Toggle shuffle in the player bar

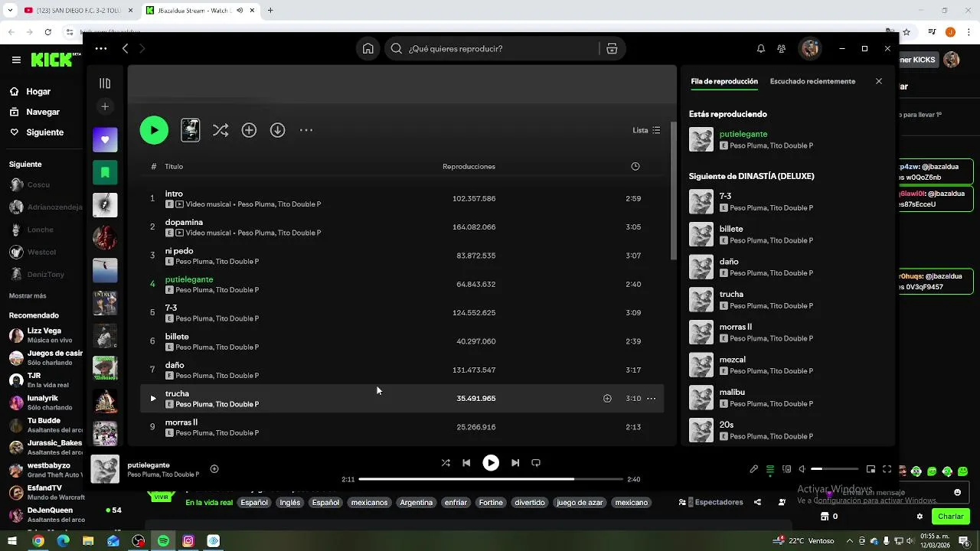(446, 463)
